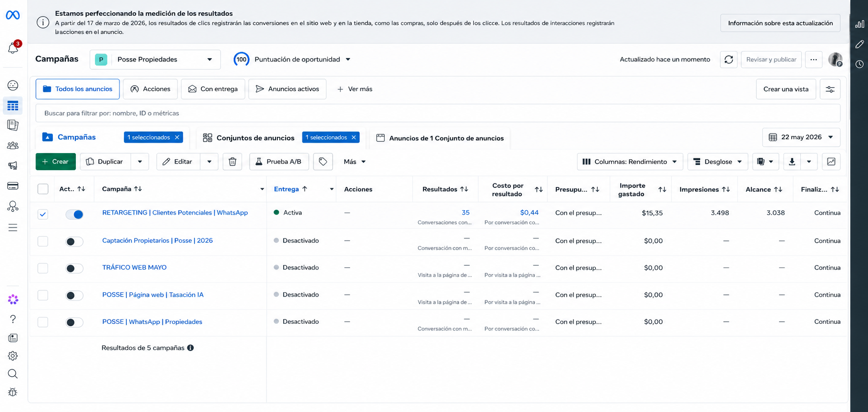Image resolution: width=868 pixels, height=412 pixels.
Task: Delete selected campaign with trash icon
Action: (233, 162)
